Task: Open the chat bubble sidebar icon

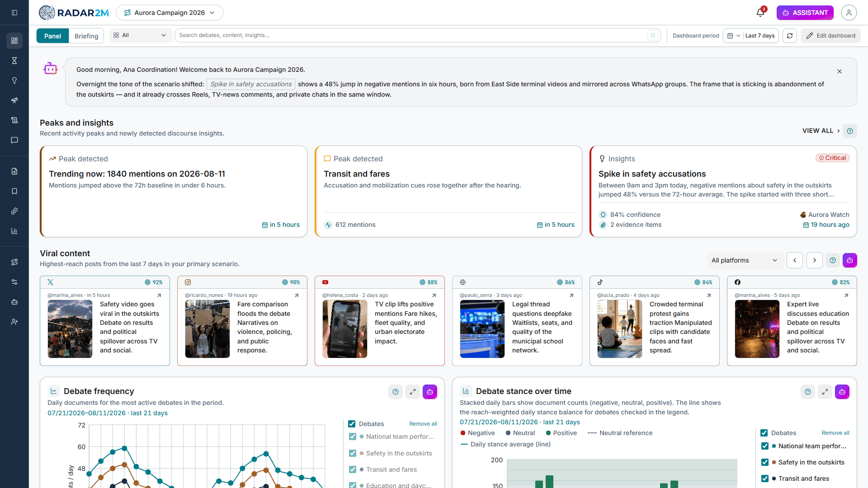Action: click(14, 140)
